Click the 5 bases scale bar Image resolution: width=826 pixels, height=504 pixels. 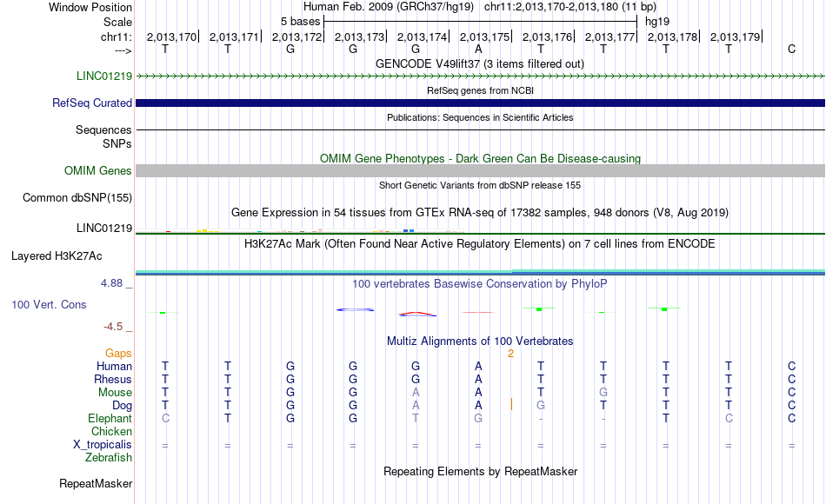[480, 22]
